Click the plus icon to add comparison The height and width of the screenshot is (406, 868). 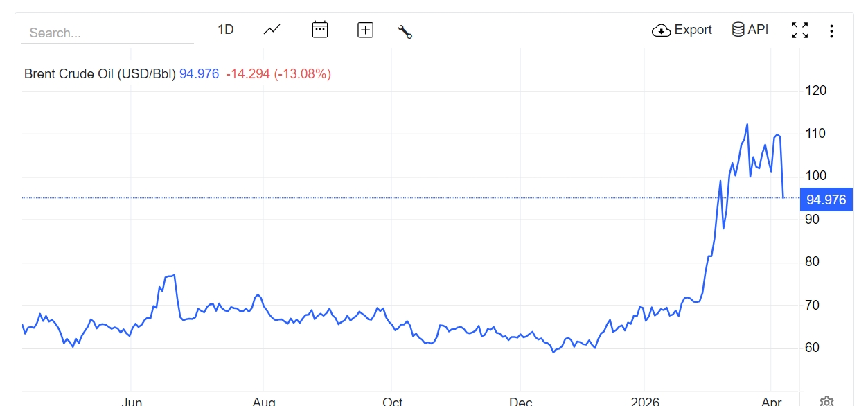[365, 30]
